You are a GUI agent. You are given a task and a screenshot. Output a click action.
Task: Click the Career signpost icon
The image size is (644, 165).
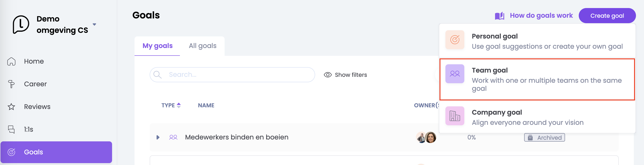pyautogui.click(x=11, y=84)
